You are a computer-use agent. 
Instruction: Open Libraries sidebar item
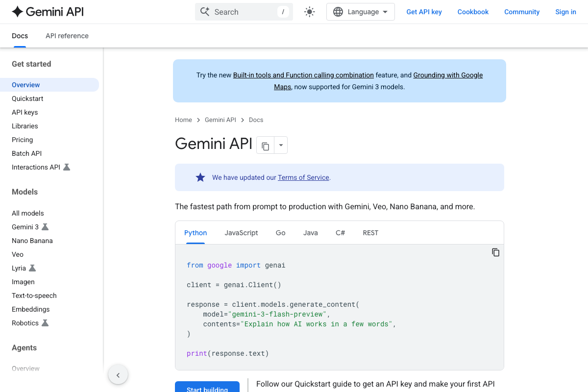coord(24,126)
